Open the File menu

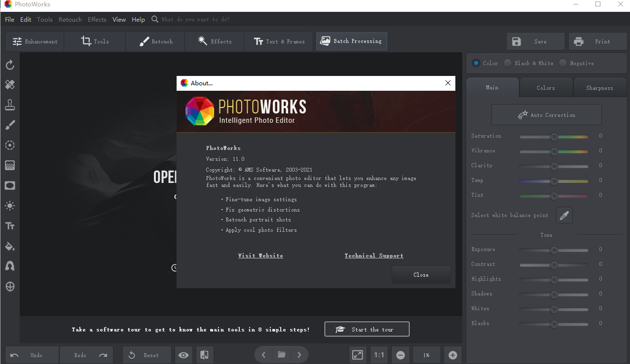point(9,20)
